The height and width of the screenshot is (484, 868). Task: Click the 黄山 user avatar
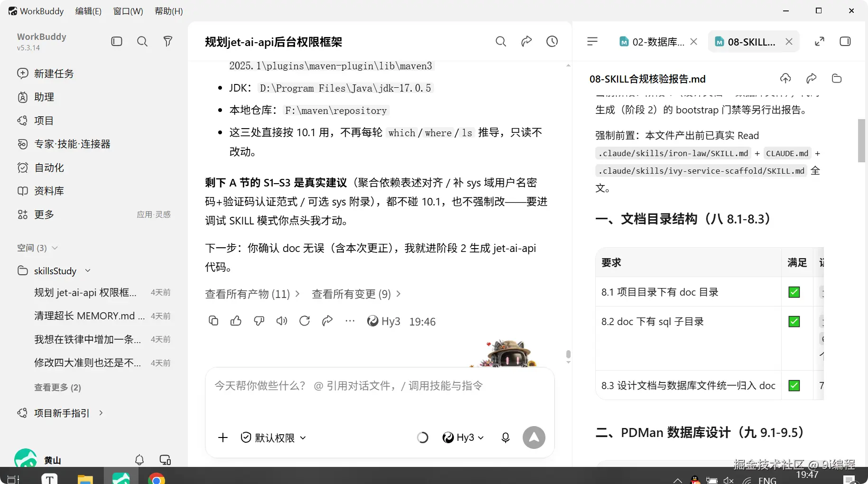(x=26, y=458)
